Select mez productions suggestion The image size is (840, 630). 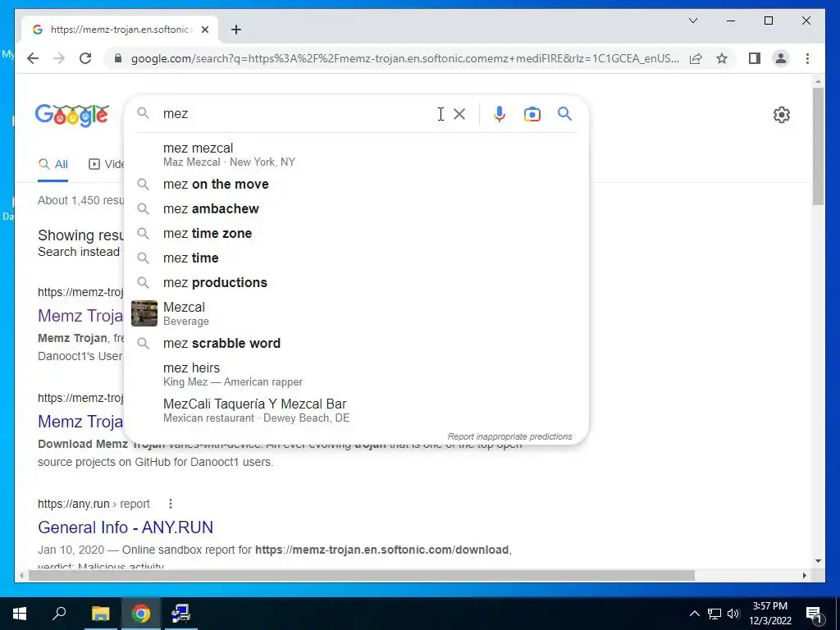click(356, 283)
